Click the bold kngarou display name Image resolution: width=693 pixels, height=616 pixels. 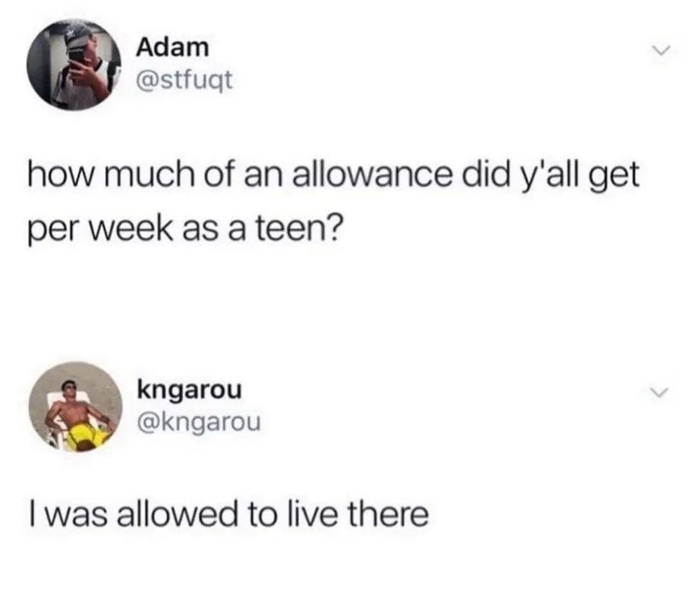point(189,391)
